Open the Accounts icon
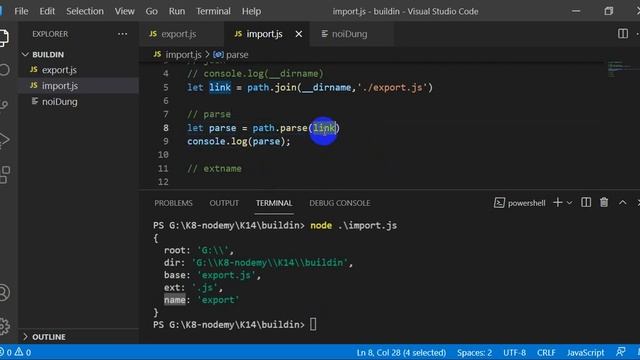 point(4,293)
